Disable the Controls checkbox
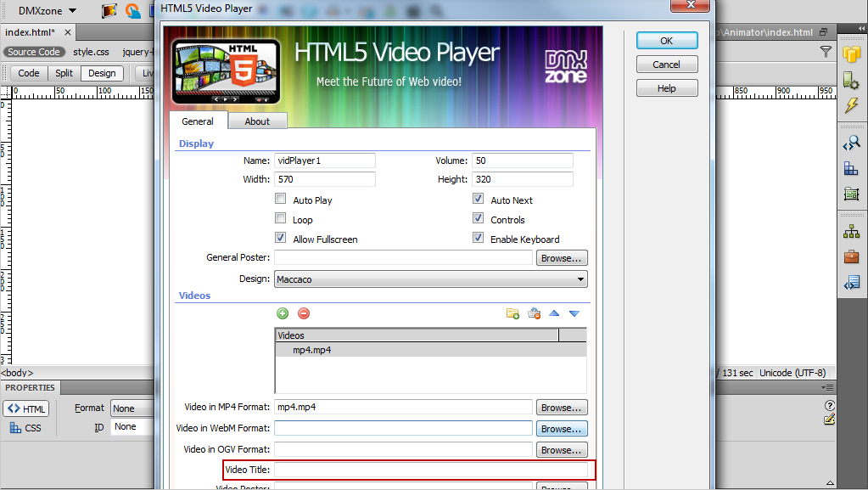 click(x=479, y=218)
